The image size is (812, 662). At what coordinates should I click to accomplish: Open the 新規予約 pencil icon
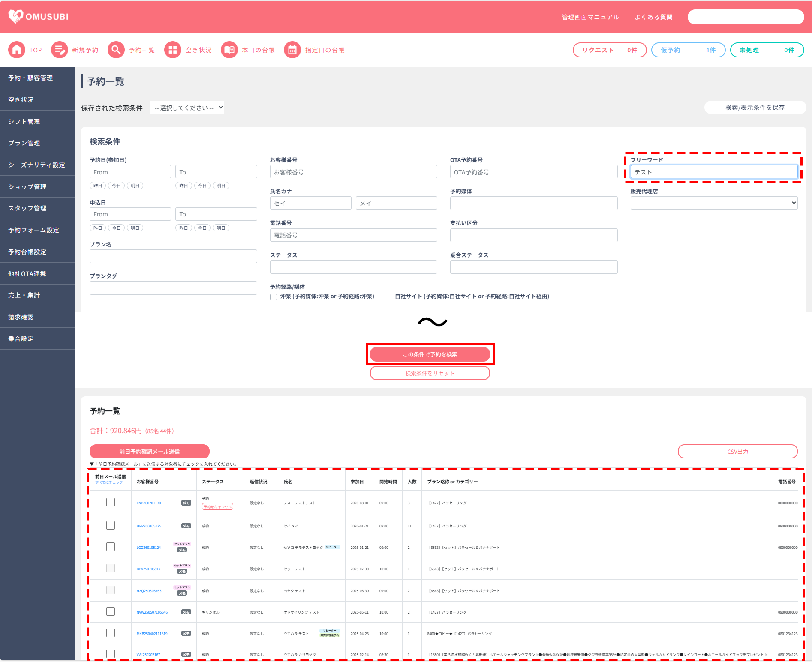click(60, 50)
